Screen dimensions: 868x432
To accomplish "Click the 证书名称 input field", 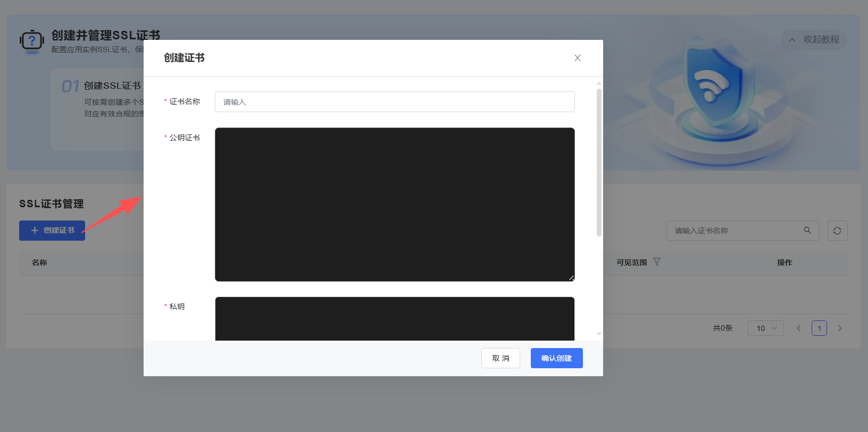I will click(395, 102).
